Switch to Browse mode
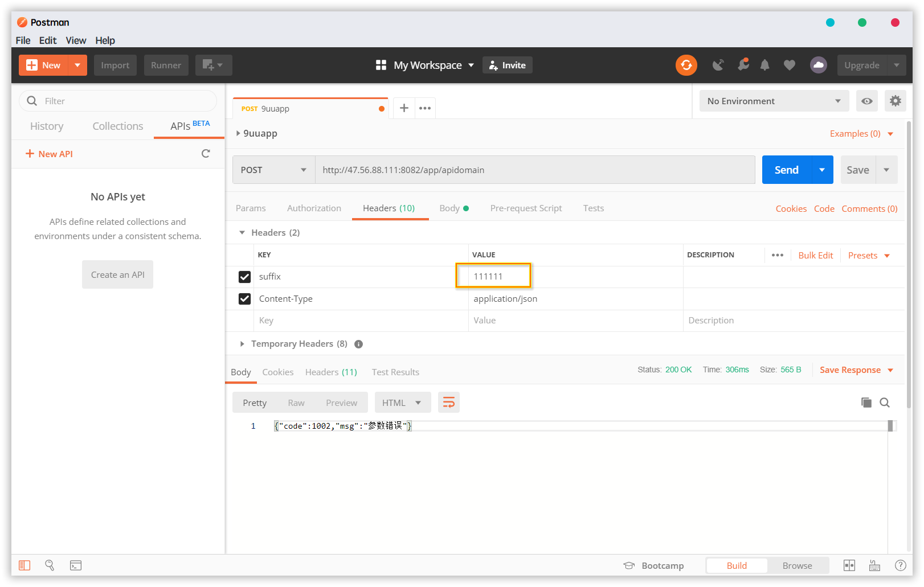Viewport: 924px width, 587px height. click(x=798, y=565)
